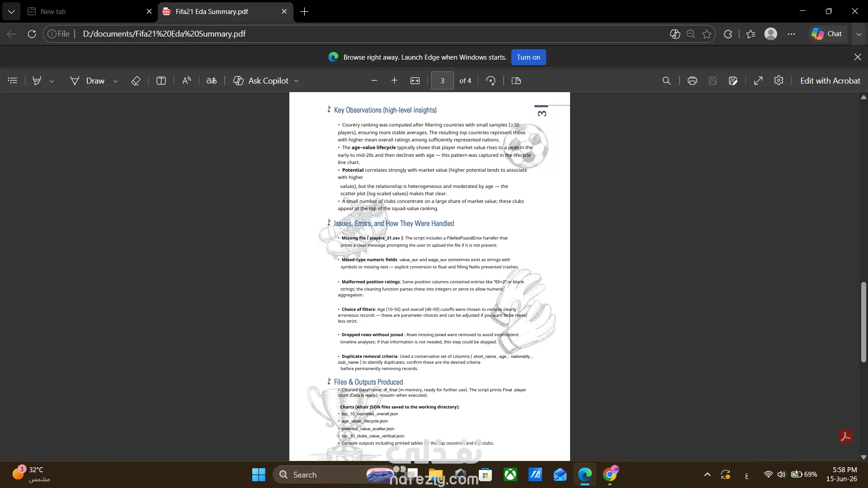Click the 'Key Observations (high-level insights)' heading
868x488 pixels.
click(385, 110)
